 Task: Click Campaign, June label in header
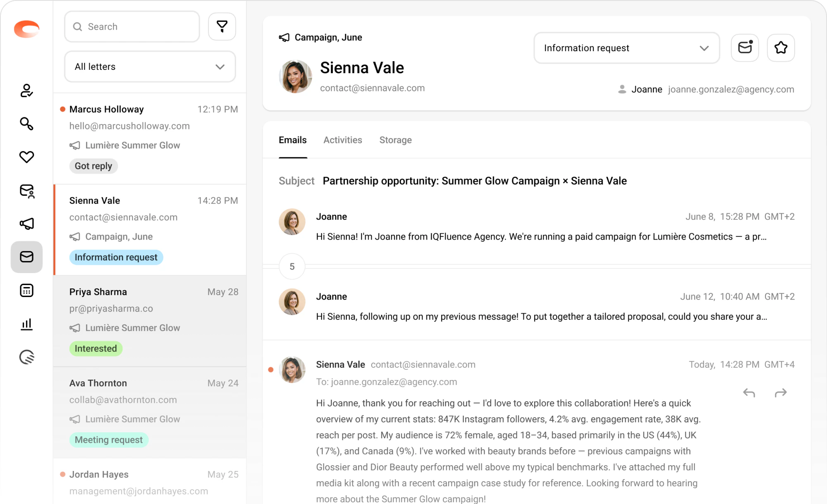click(328, 38)
